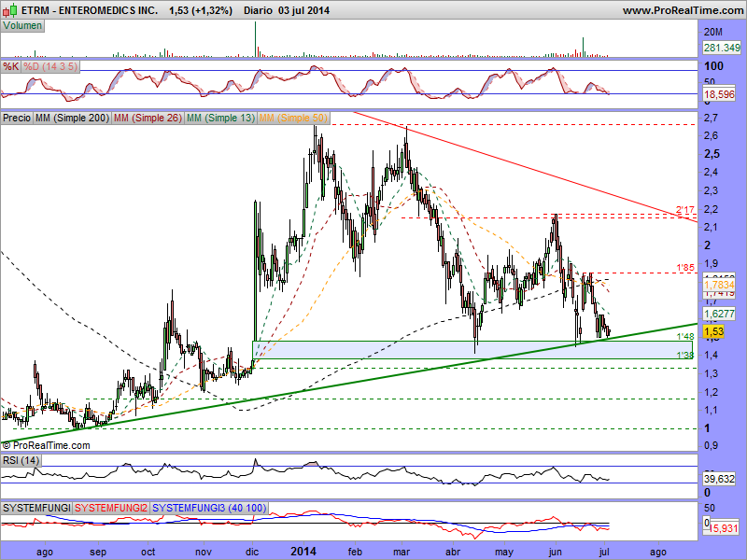Click the 2,3 price axis label
This screenshot has height=560, width=747.
tap(712, 190)
